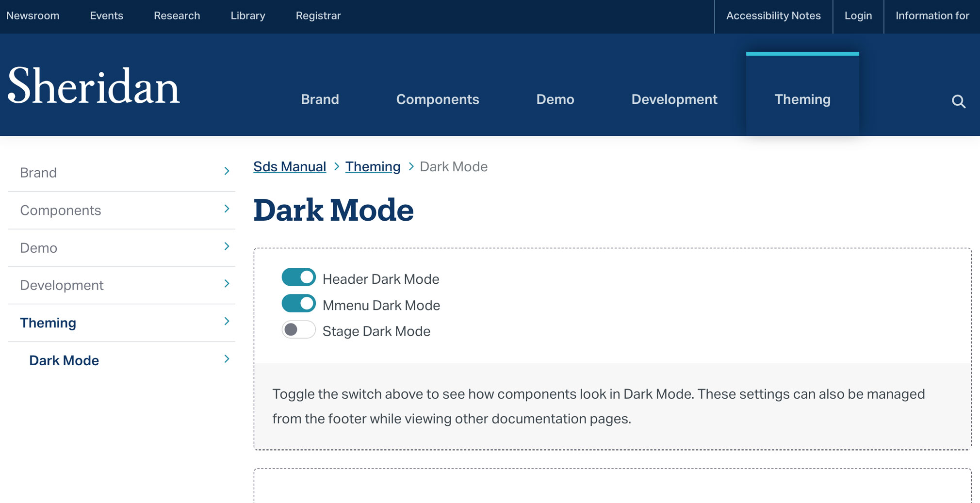
Task: Turn off Mmenu Dark Mode toggle
Action: [x=299, y=304]
